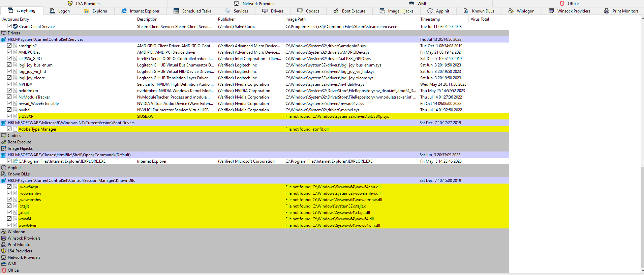This screenshot has width=644, height=275.
Task: Select the Print Monitors section row
Action: point(254,245)
